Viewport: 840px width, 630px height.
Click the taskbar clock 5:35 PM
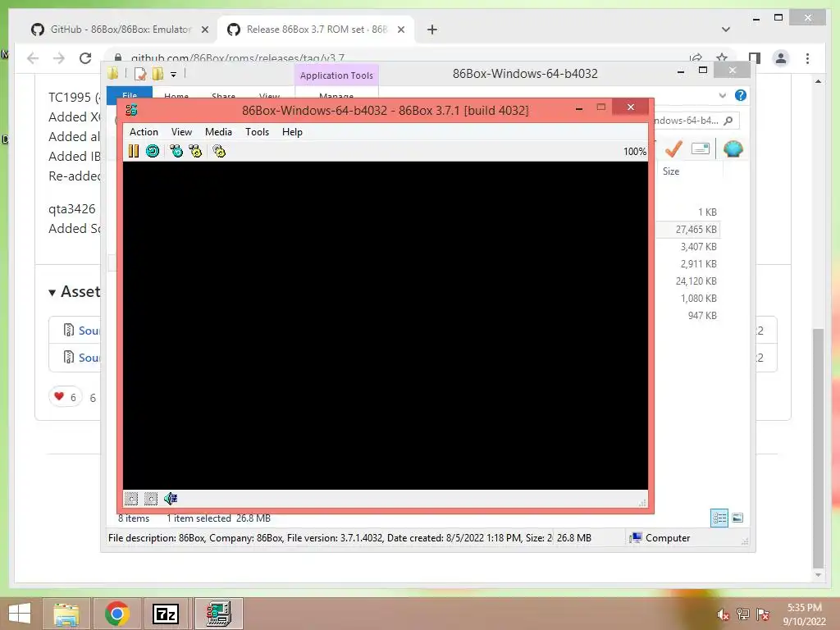tap(804, 608)
